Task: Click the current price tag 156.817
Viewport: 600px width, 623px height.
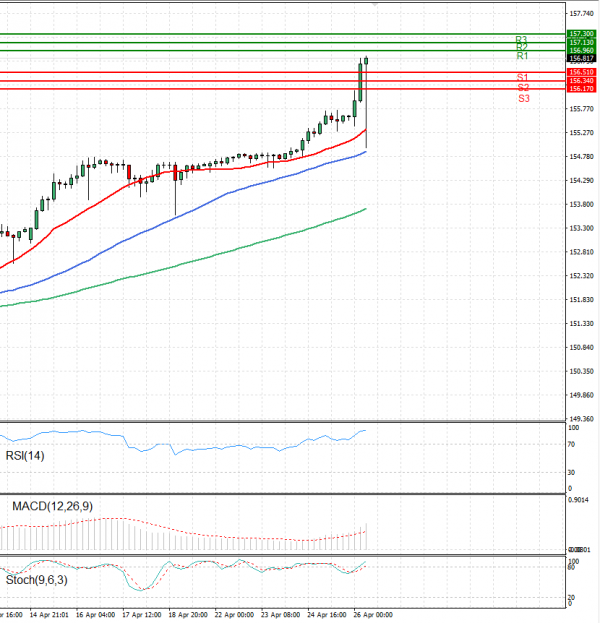Action: (581, 58)
